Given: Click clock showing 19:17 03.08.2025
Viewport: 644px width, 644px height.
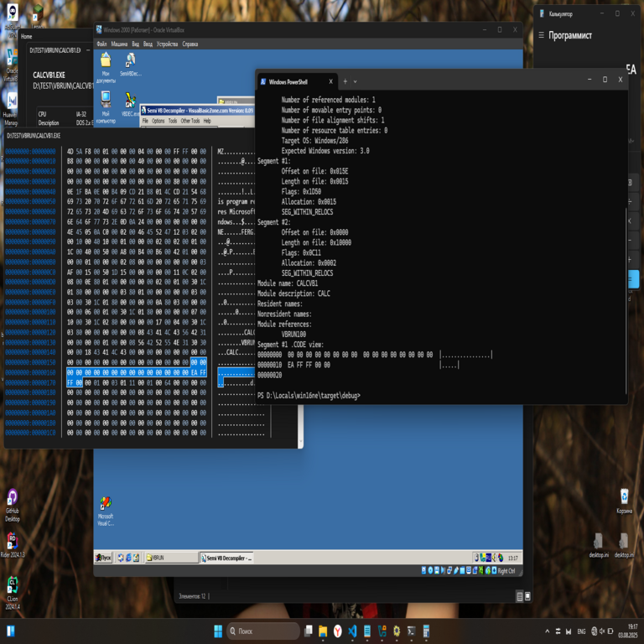Looking at the screenshot, I should click(x=627, y=631).
